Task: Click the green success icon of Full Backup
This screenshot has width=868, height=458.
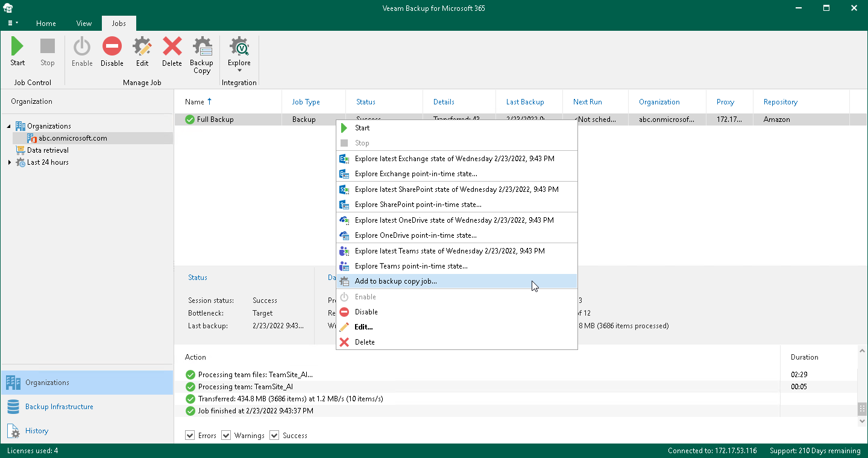Action: coord(190,119)
